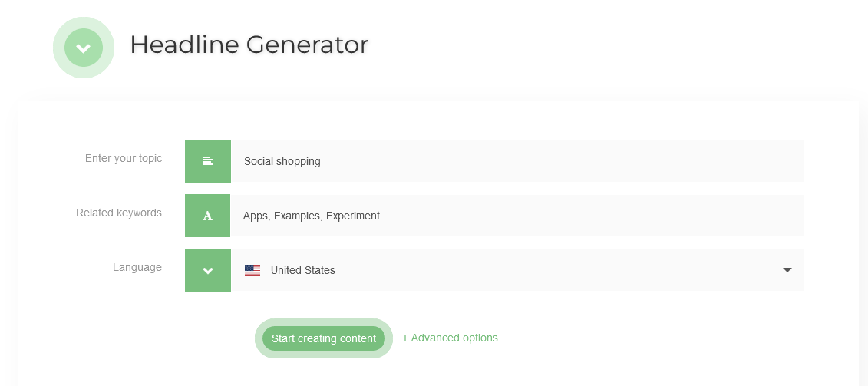This screenshot has height=386, width=868.
Task: Expand the language list using the caret arrow
Action: (x=787, y=270)
